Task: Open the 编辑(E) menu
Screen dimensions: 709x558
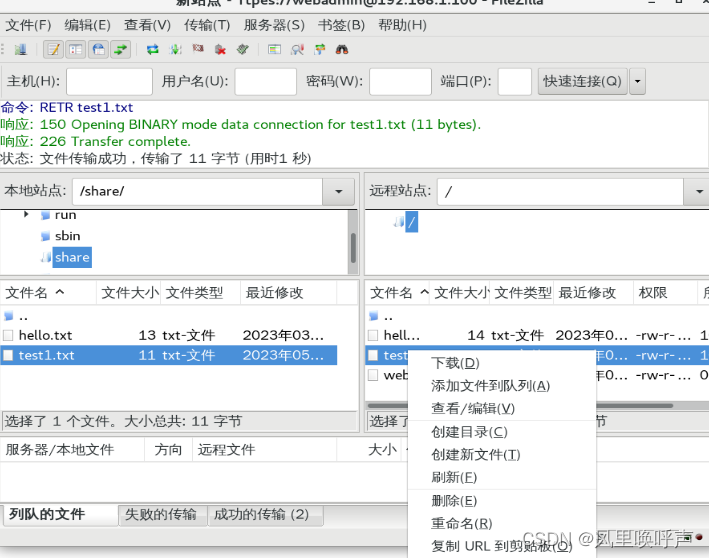Action: [87, 25]
